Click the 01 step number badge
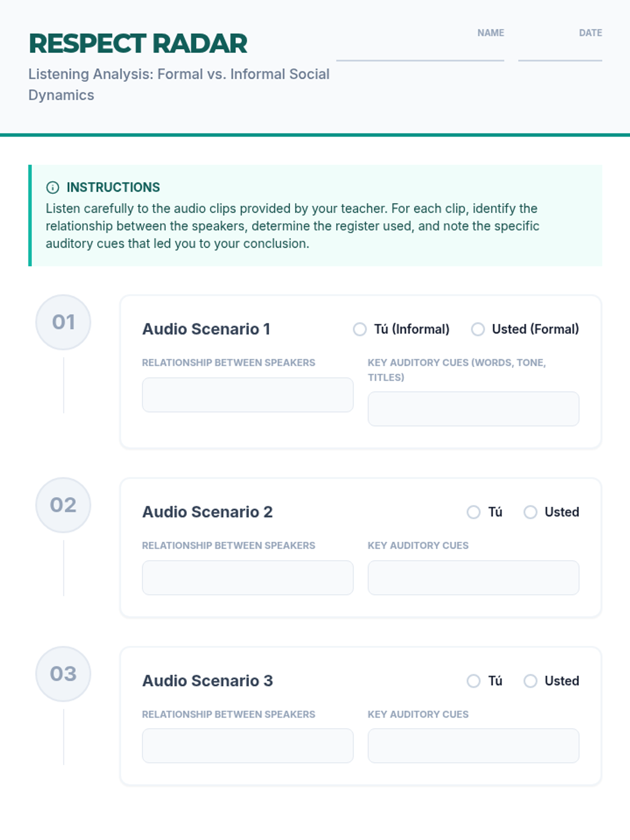Viewport: 630px width, 840px height. coord(63,322)
